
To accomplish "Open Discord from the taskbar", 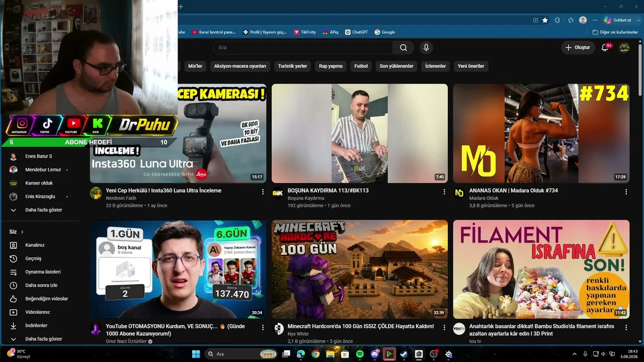I will coord(374,354).
